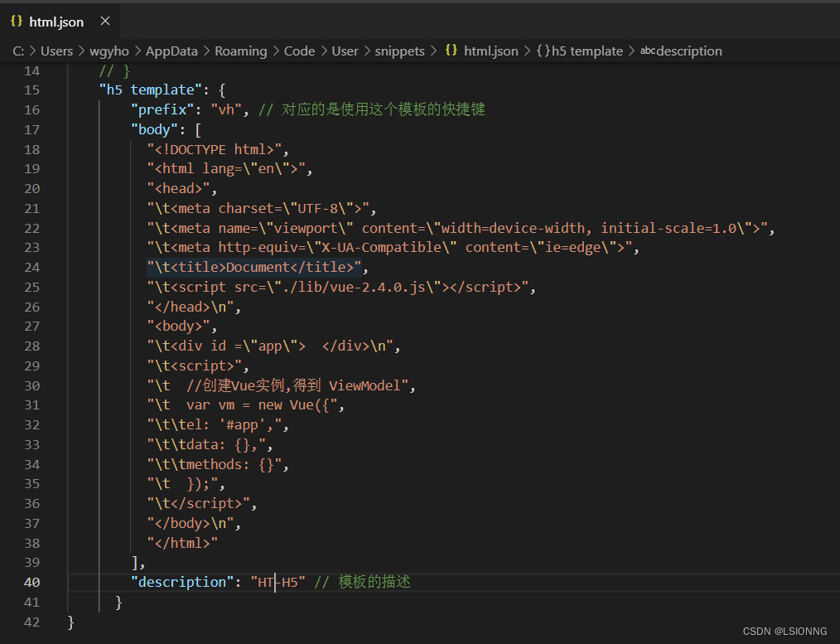Image resolution: width=840 pixels, height=644 pixels.
Task: Click the "vh" prefix value
Action: click(x=226, y=110)
